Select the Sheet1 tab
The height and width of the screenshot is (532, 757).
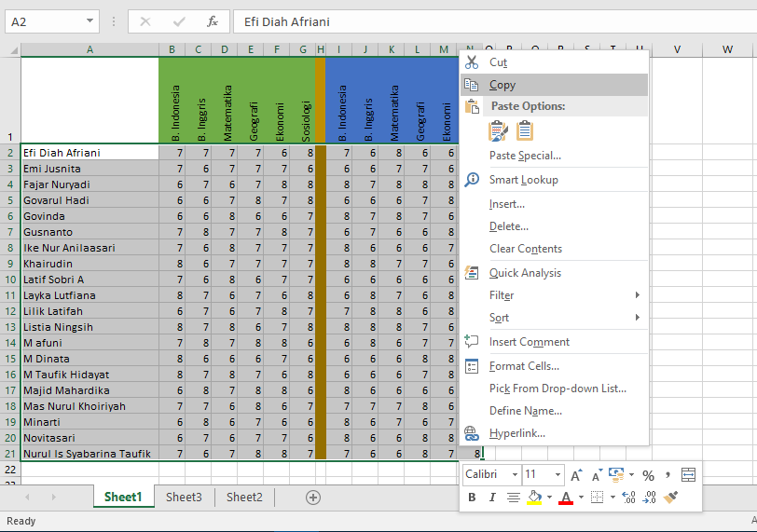click(x=123, y=498)
